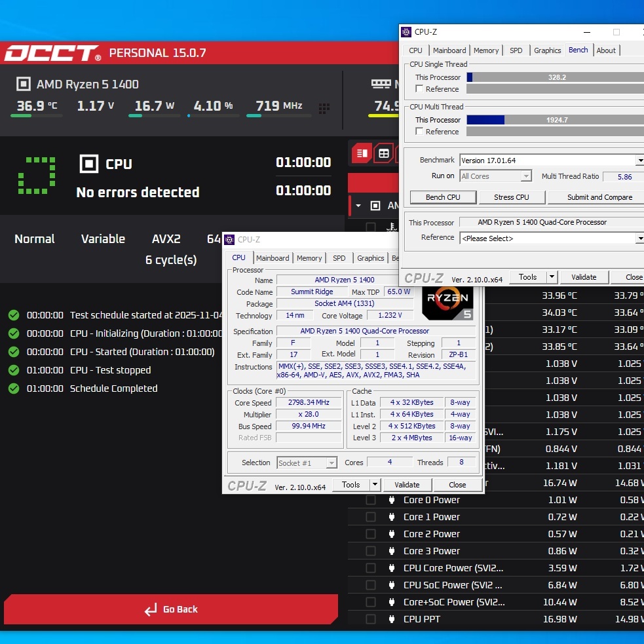The width and height of the screenshot is (644, 644).
Task: Click the plug icon for Core+SoC Power
Action: 391,602
